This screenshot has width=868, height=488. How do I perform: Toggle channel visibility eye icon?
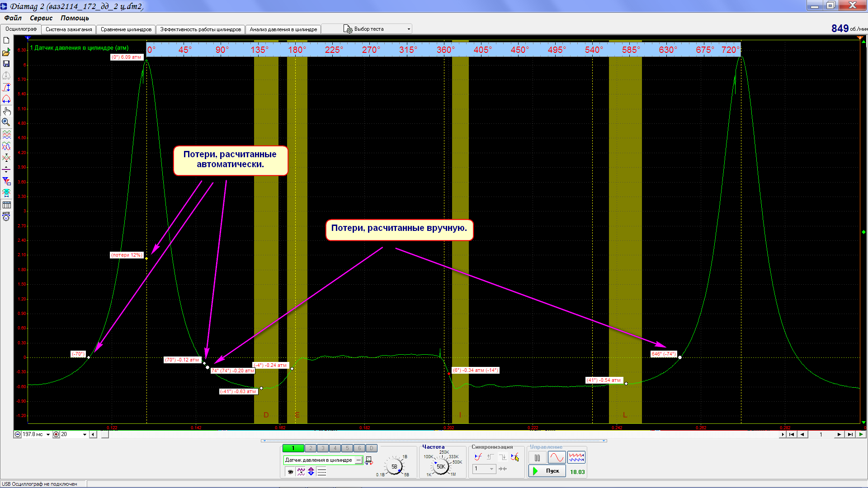(290, 472)
